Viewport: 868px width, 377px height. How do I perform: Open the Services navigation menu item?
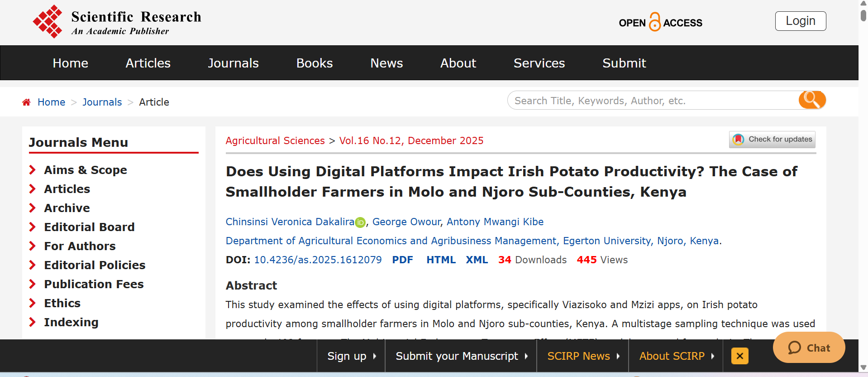539,63
